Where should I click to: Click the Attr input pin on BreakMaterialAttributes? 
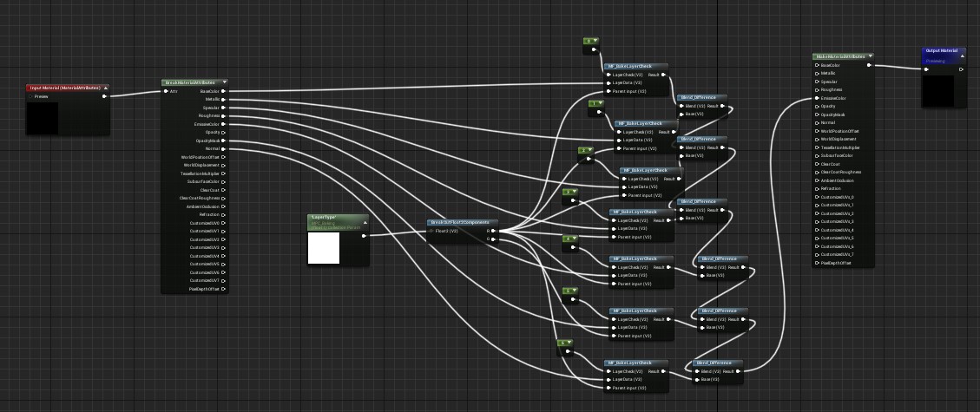(166, 90)
